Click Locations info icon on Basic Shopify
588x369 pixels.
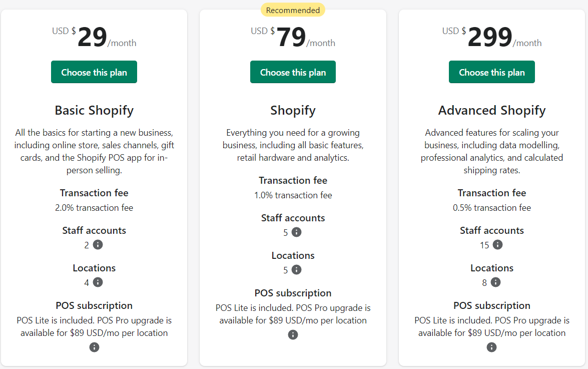click(99, 282)
